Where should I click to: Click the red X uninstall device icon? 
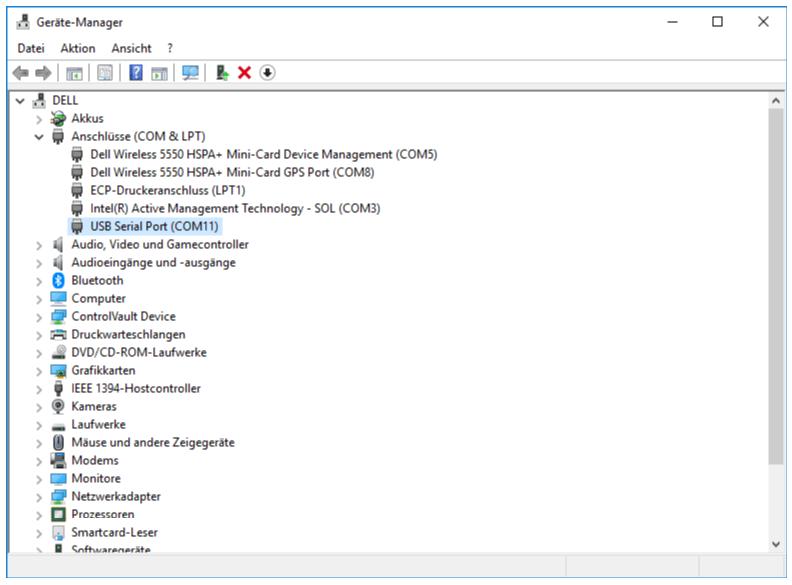pyautogui.click(x=244, y=73)
